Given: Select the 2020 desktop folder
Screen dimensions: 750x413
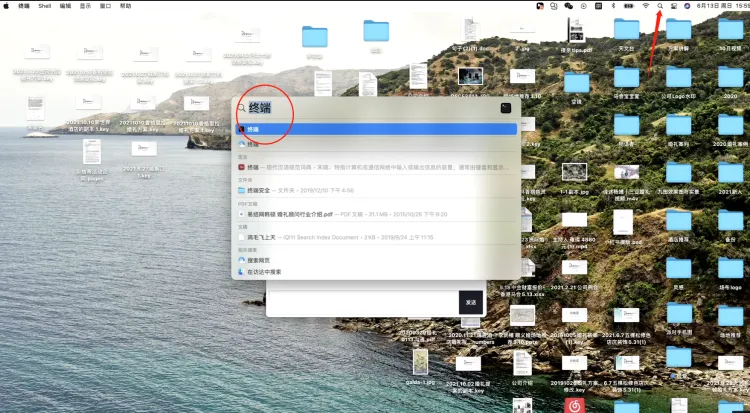Looking at the screenshot, I should point(730,82).
